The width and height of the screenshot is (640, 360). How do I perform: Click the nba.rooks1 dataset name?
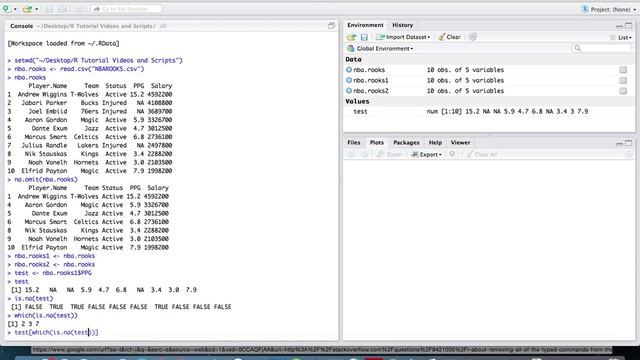coord(371,80)
